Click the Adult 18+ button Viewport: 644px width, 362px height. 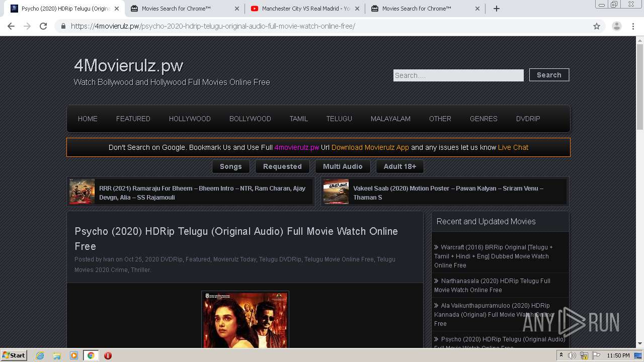pyautogui.click(x=400, y=166)
